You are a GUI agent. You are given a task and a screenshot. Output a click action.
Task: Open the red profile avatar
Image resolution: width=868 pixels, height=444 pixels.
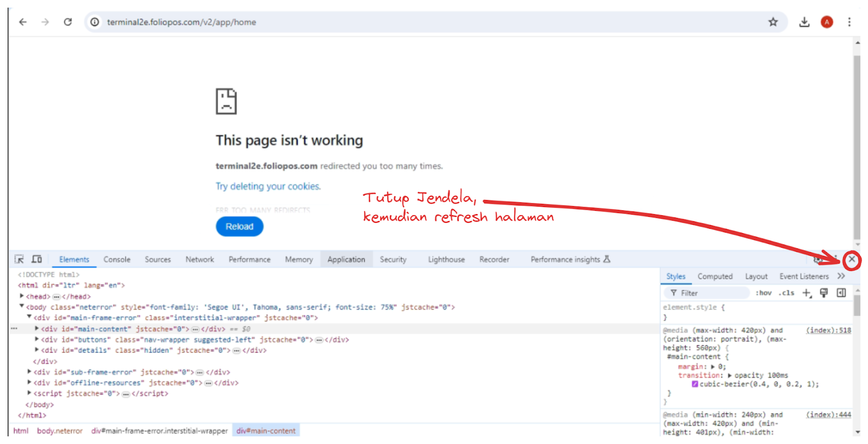pyautogui.click(x=827, y=22)
